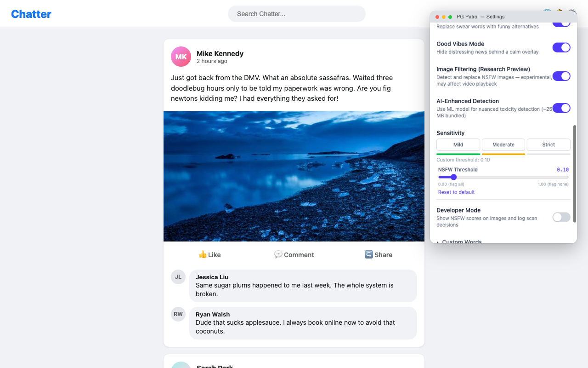Click Reset to default link
Image resolution: width=588 pixels, height=368 pixels.
(456, 192)
